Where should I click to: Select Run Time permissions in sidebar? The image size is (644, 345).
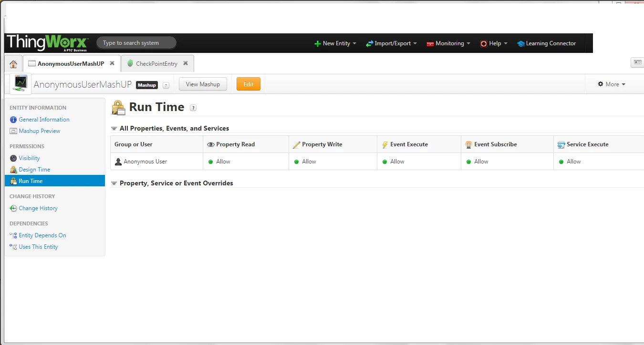(x=55, y=181)
